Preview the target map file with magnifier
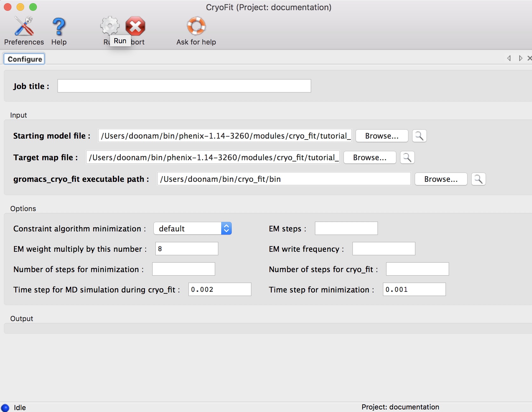This screenshot has width=532, height=412. (407, 157)
